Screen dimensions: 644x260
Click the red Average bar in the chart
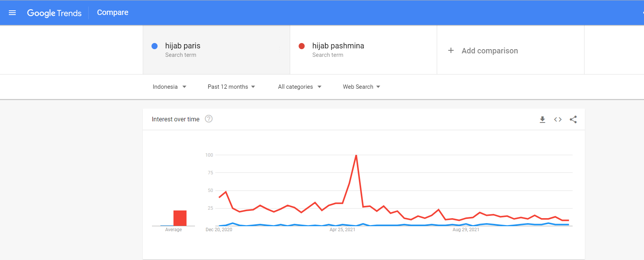tap(180, 218)
